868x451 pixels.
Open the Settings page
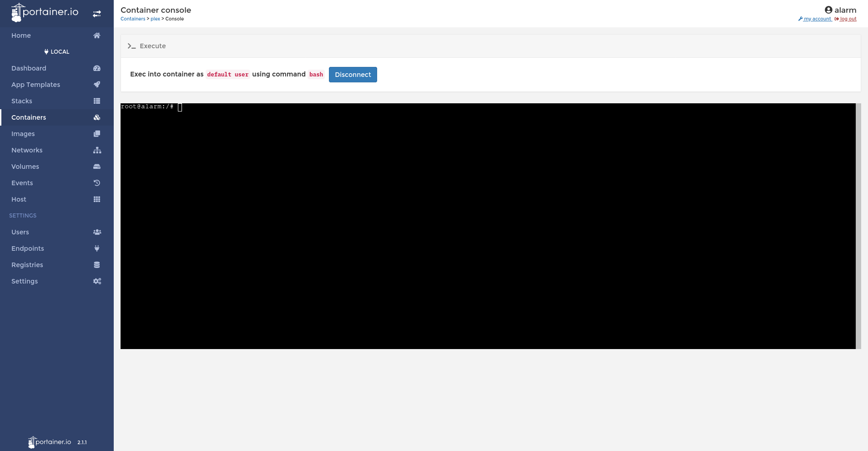(57, 281)
